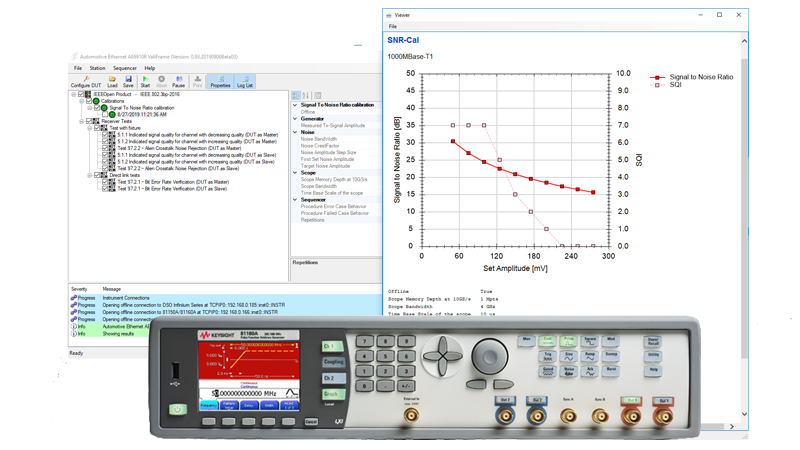Click the SQI legend entry

click(x=668, y=85)
